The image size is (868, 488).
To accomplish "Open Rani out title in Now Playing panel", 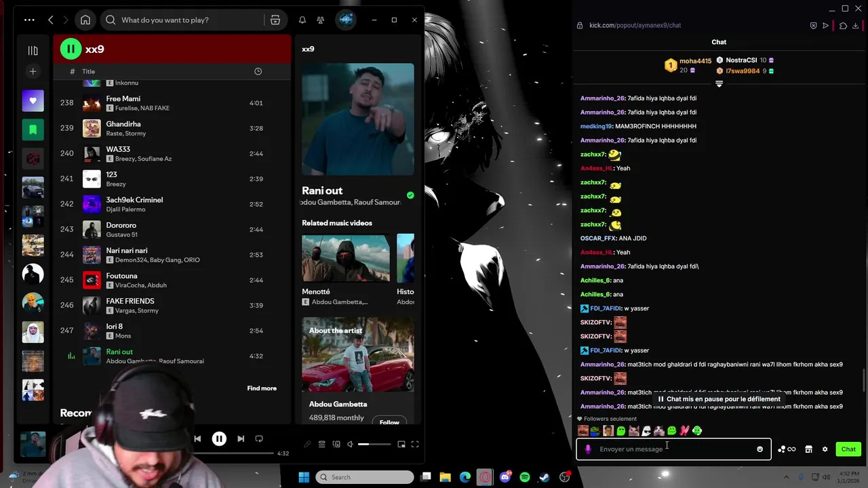I will point(322,190).
